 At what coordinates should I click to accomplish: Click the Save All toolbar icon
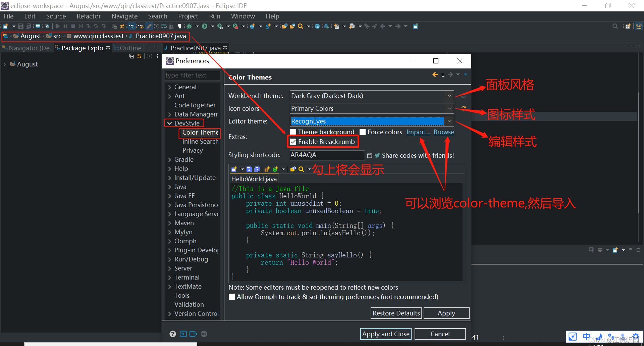coord(29,26)
